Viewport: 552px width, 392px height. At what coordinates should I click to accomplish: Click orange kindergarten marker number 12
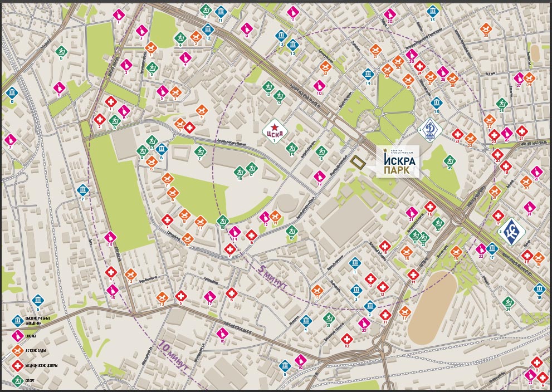point(130,274)
